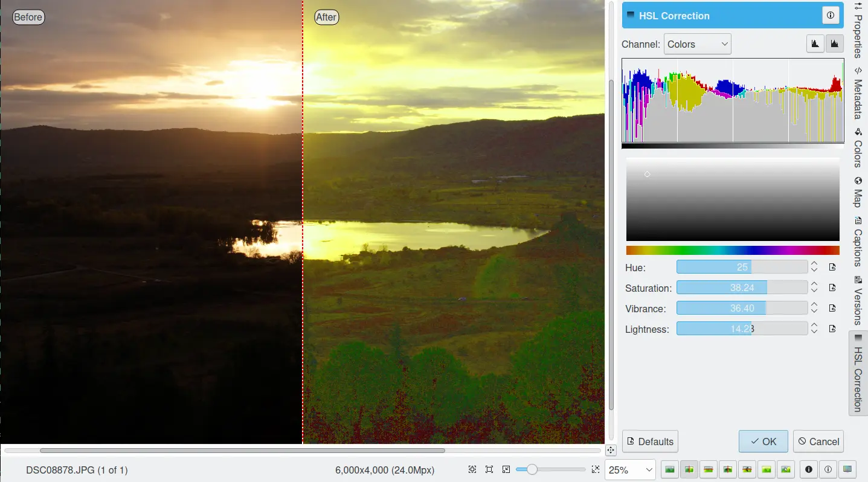868x482 pixels.
Task: Click the fit-to-window zoom icon
Action: [489, 469]
